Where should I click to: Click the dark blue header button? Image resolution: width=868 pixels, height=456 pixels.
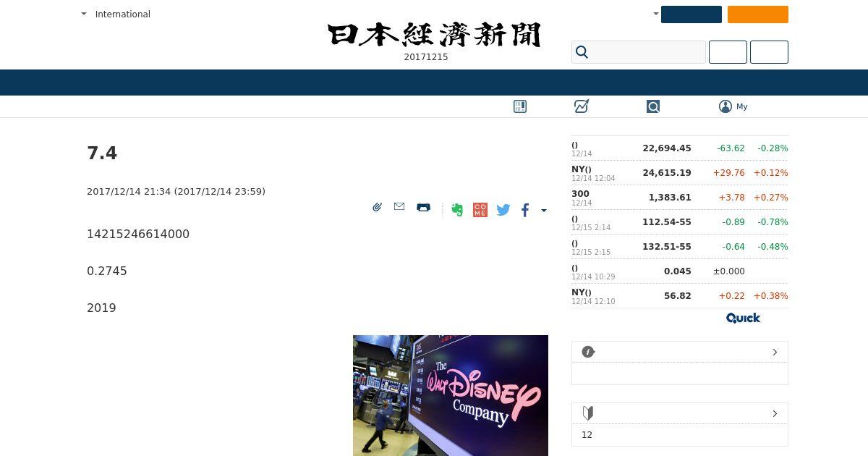(692, 14)
